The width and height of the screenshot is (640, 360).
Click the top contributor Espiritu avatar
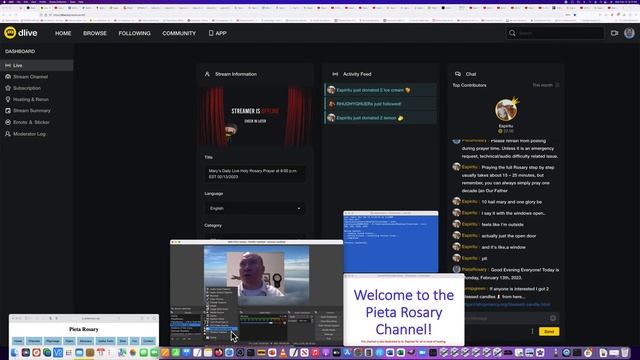[x=506, y=110]
